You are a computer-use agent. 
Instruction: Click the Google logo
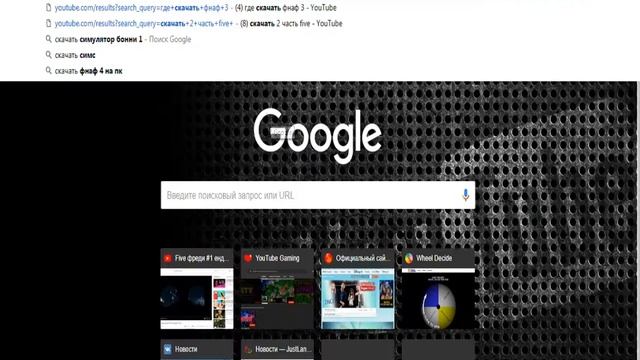(x=318, y=136)
